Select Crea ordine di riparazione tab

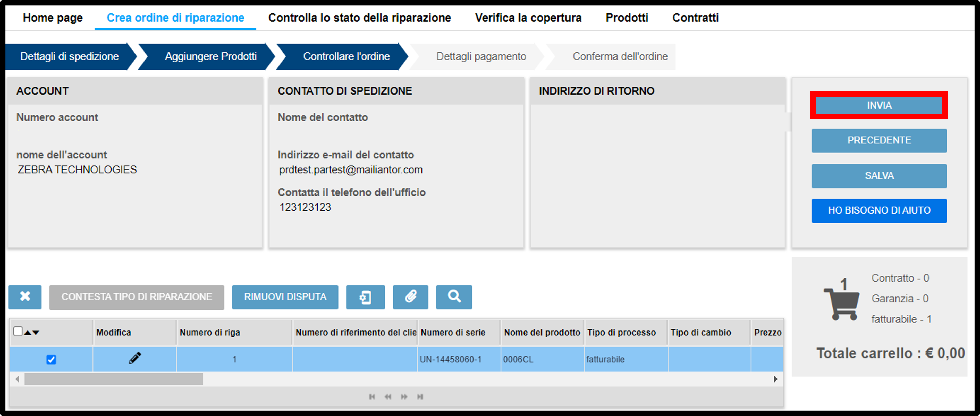(175, 18)
